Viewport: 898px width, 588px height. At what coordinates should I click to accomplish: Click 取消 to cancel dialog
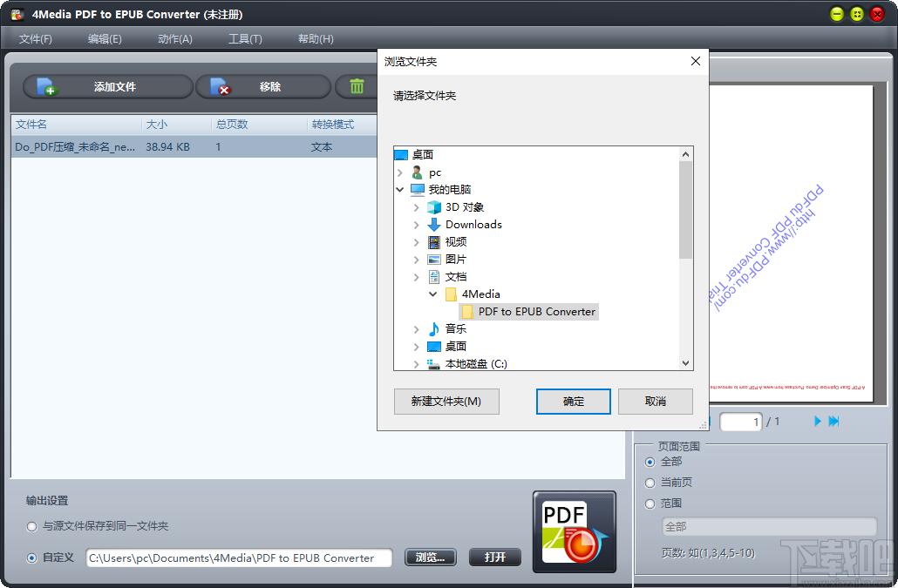point(655,402)
